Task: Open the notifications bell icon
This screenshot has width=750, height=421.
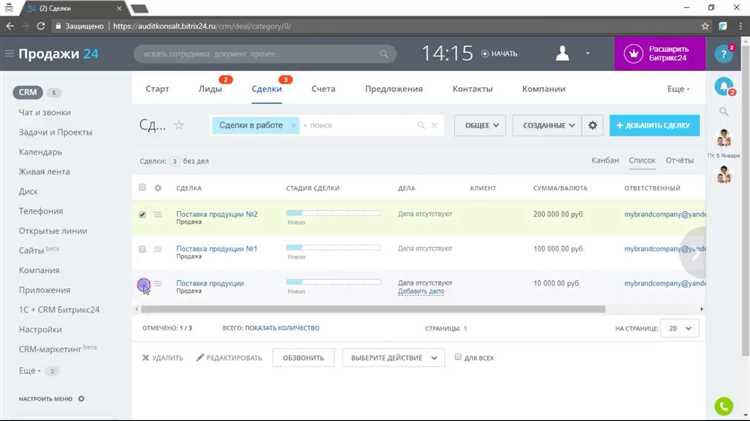Action: click(x=724, y=86)
